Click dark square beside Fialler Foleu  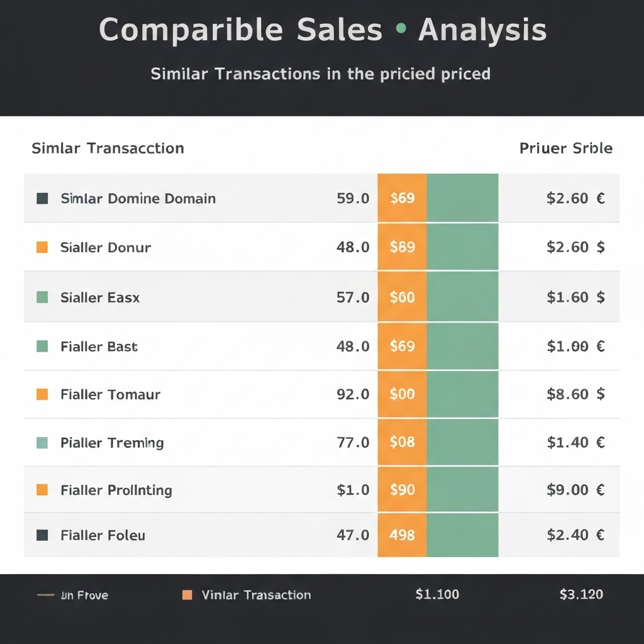[42, 535]
